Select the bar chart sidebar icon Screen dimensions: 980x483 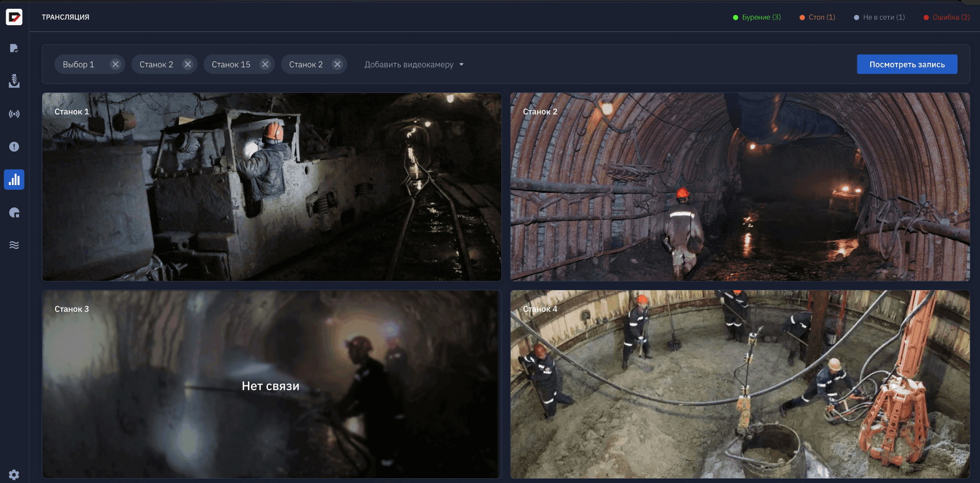(14, 180)
